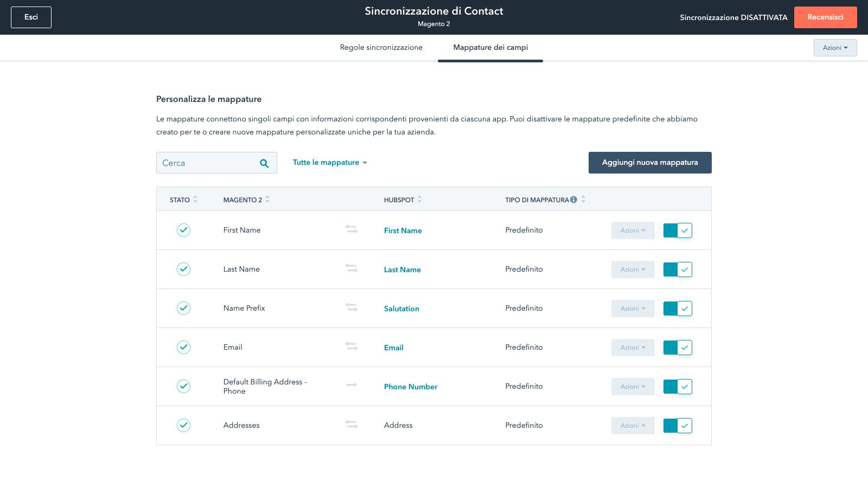This screenshot has width=868, height=488.
Task: Sort the table by Magento 2 column
Action: [267, 200]
